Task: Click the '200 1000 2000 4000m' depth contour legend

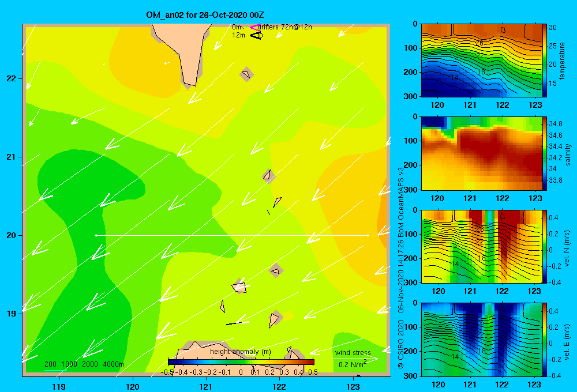Action: click(84, 364)
